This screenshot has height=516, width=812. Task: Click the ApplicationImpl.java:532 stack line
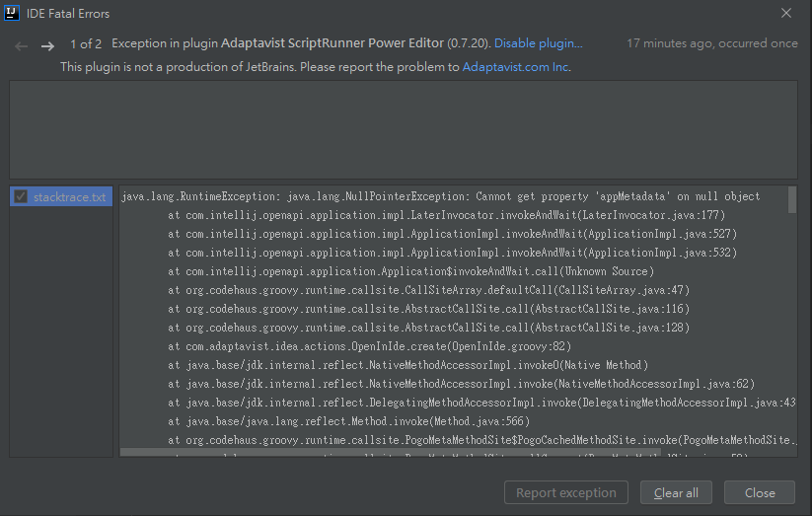[x=452, y=253]
